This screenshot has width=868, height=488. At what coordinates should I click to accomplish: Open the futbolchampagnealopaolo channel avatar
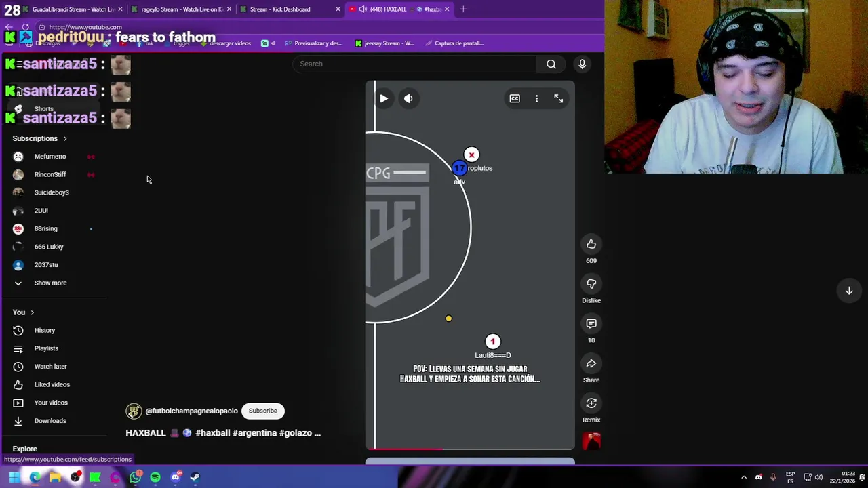point(134,411)
